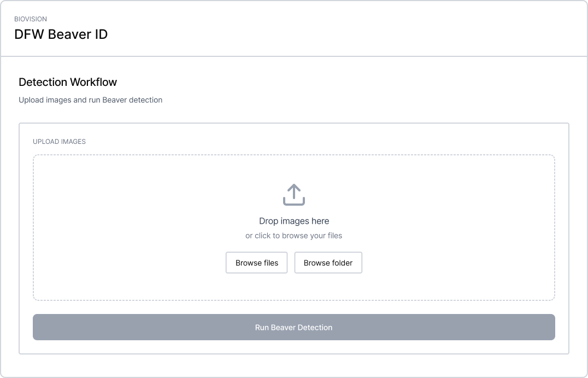Click the BIOVISION label
The image size is (588, 378).
(31, 19)
